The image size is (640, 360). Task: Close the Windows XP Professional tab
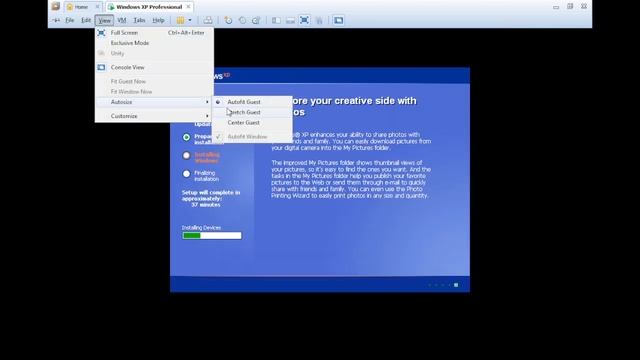(188, 7)
